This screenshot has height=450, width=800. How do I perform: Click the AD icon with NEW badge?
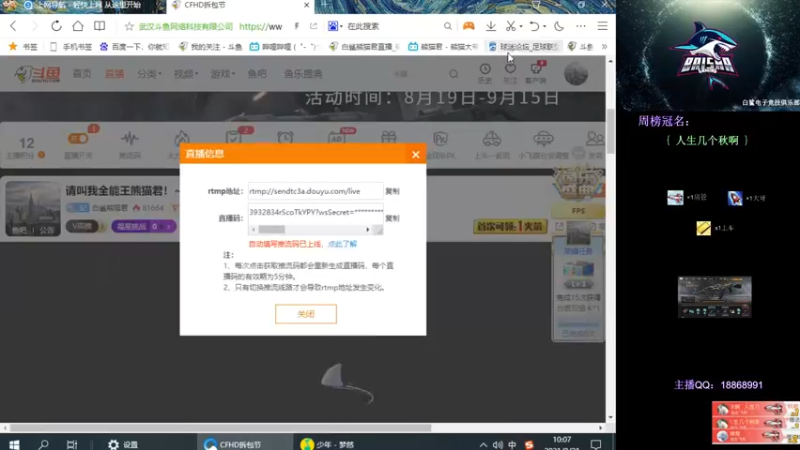click(x=337, y=138)
